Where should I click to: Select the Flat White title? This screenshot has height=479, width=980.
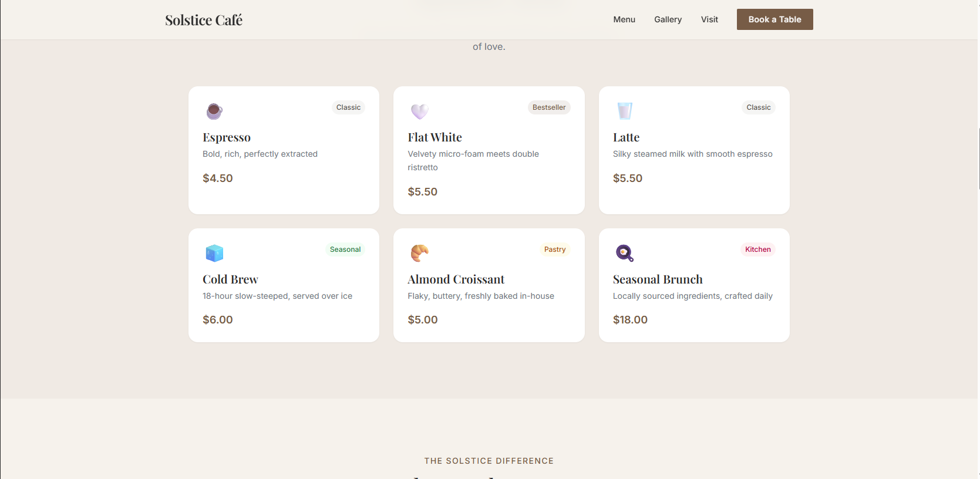pos(435,137)
